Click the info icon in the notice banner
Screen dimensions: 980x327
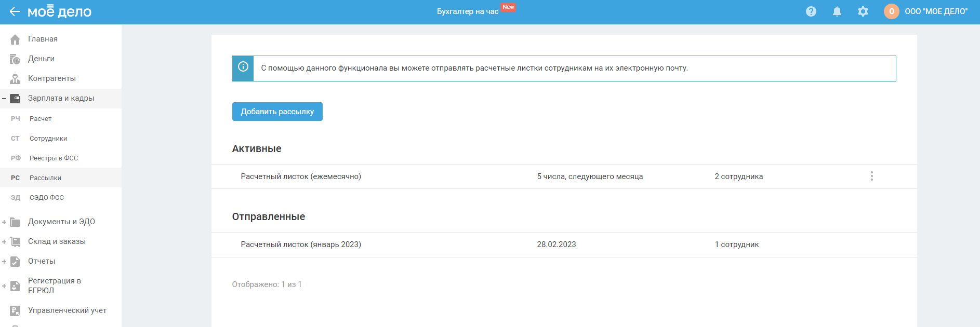click(x=243, y=66)
